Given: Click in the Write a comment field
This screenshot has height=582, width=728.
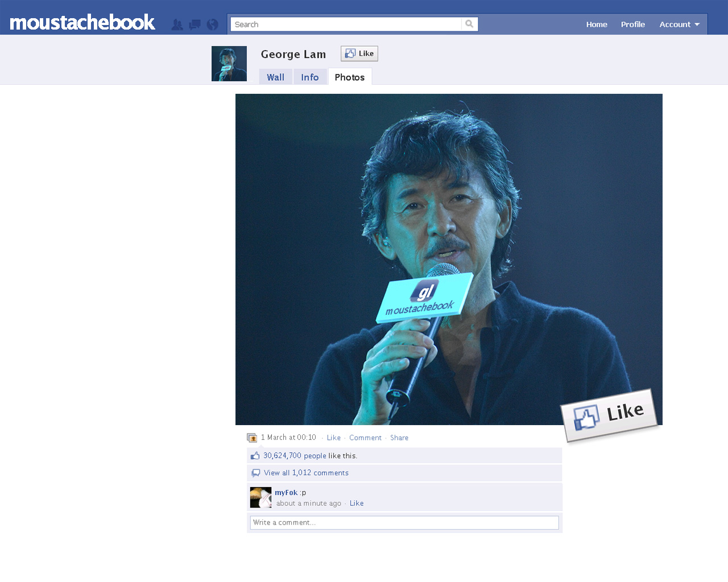Looking at the screenshot, I should [x=404, y=523].
